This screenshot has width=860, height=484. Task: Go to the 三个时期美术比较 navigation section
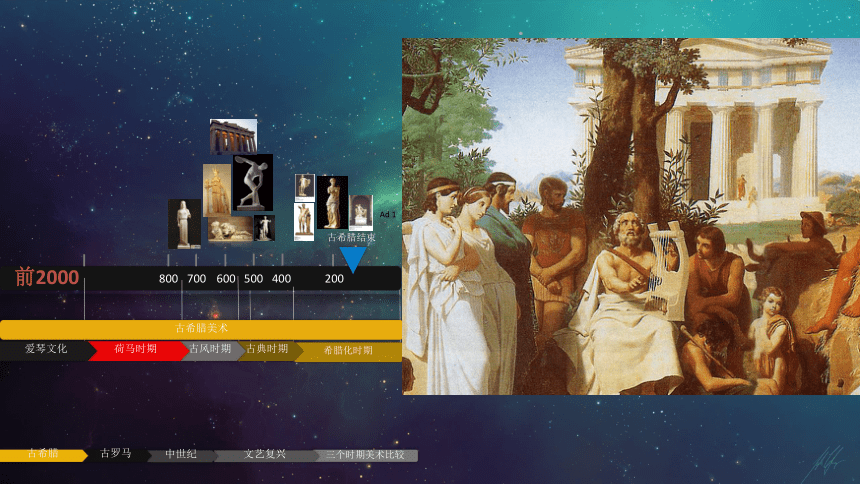tap(365, 455)
